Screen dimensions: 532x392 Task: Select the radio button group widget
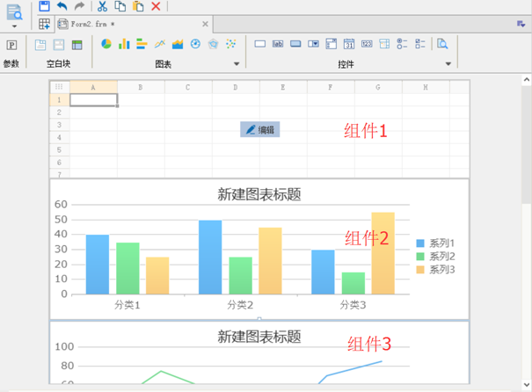402,44
